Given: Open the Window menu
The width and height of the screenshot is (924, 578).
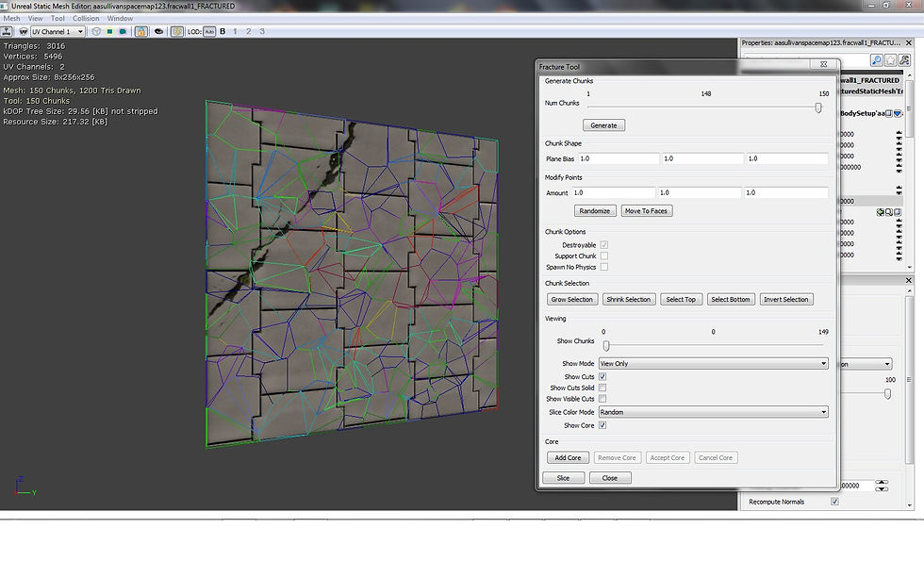Looking at the screenshot, I should 121,18.
